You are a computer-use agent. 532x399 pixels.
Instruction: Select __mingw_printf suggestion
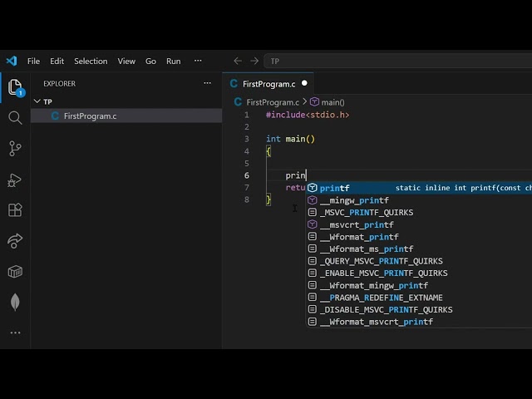pyautogui.click(x=419, y=200)
